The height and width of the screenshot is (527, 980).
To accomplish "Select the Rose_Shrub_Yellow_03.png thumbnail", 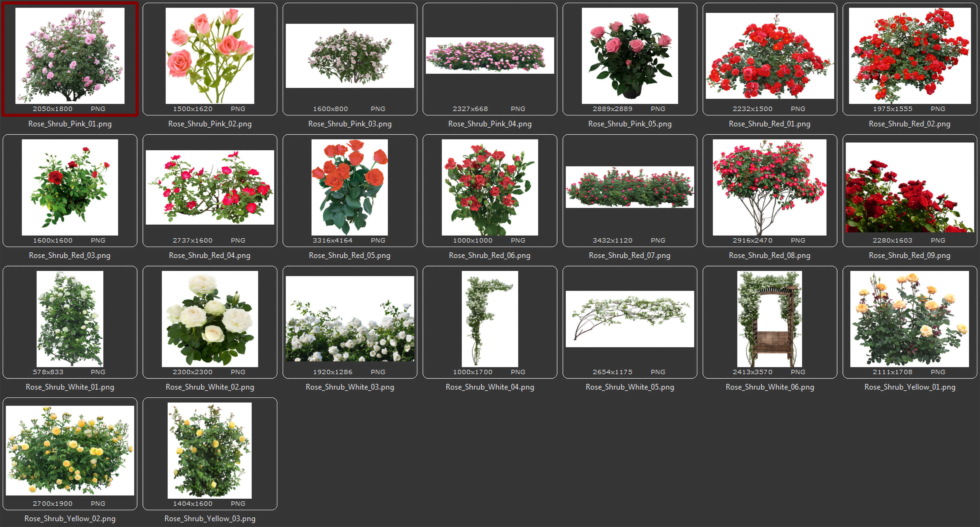I will pyautogui.click(x=210, y=451).
